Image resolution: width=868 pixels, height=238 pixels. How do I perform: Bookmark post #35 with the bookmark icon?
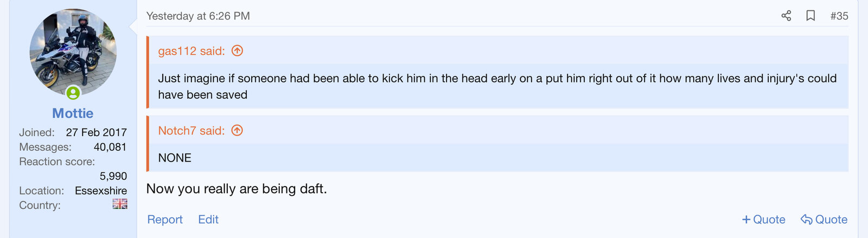click(810, 16)
